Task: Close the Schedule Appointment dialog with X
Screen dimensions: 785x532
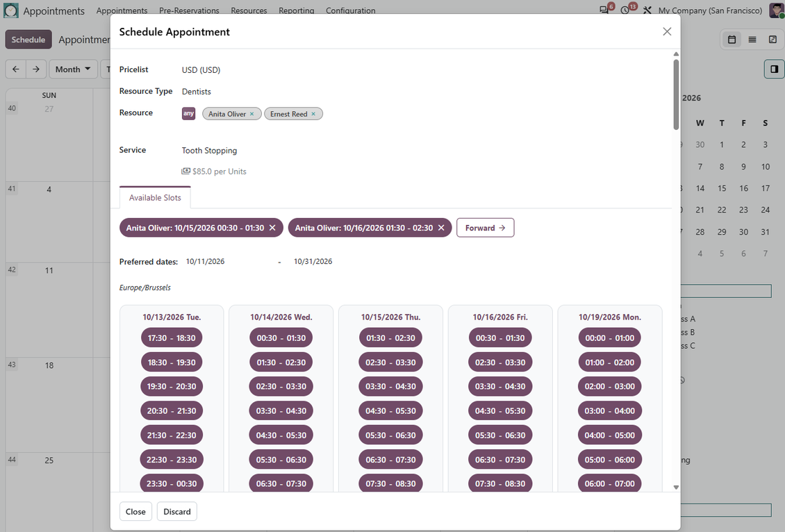Action: point(667,31)
